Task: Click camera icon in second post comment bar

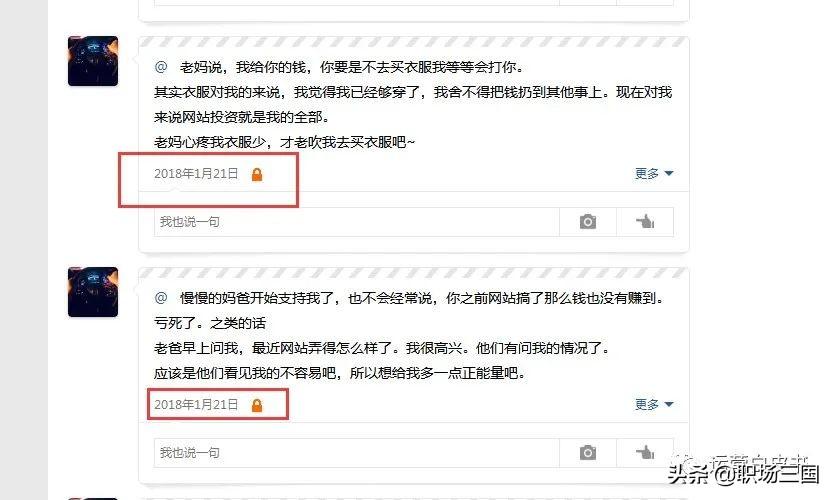Action: click(587, 453)
